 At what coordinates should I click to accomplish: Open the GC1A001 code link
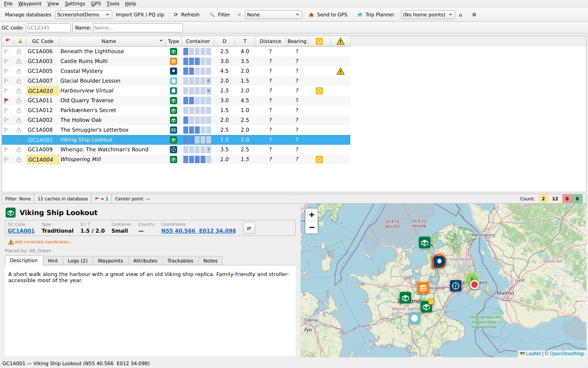click(x=21, y=231)
